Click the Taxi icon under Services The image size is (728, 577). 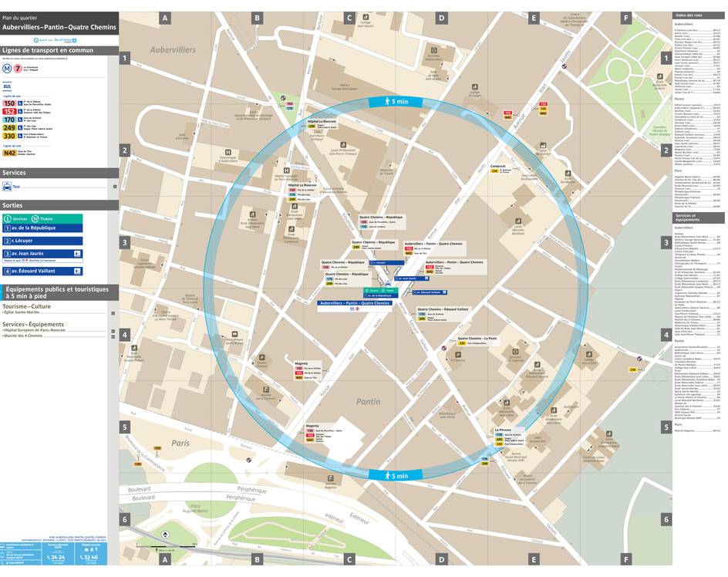pyautogui.click(x=7, y=187)
